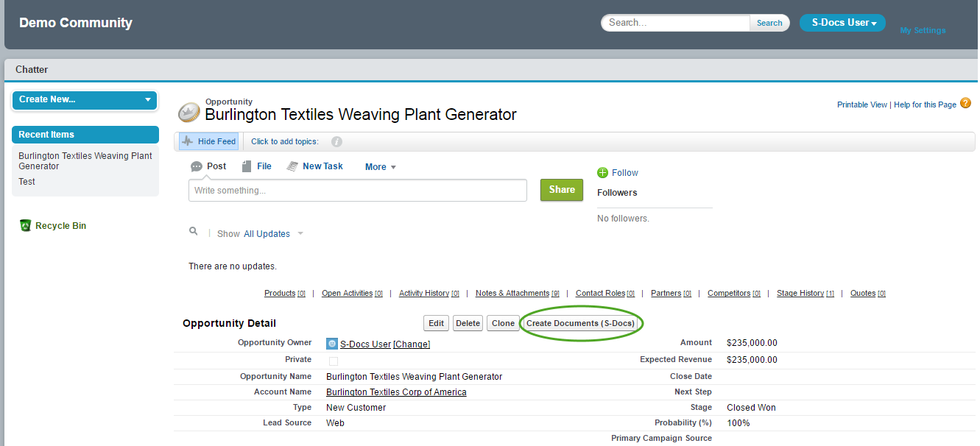This screenshot has width=980, height=446.
Task: Click the Recent Items sidebar header
Action: point(85,135)
